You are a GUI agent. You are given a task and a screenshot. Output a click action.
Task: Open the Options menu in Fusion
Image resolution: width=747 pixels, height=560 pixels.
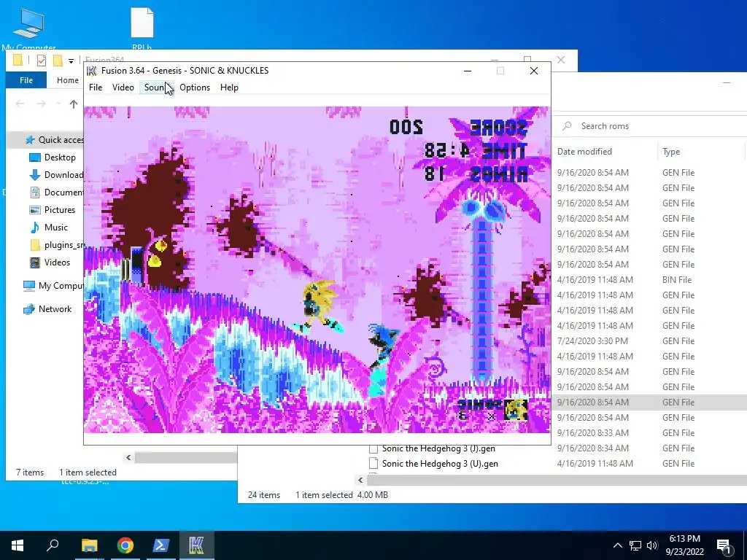(195, 87)
